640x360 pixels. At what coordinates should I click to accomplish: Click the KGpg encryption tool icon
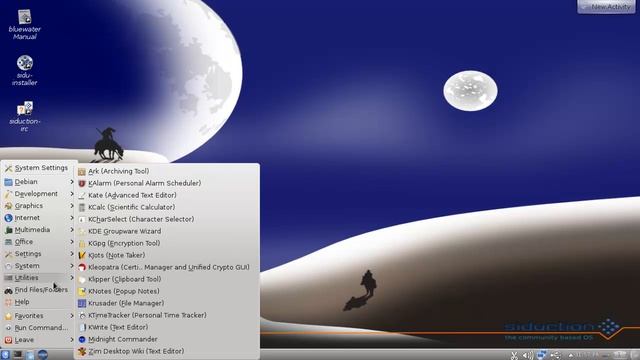point(82,244)
